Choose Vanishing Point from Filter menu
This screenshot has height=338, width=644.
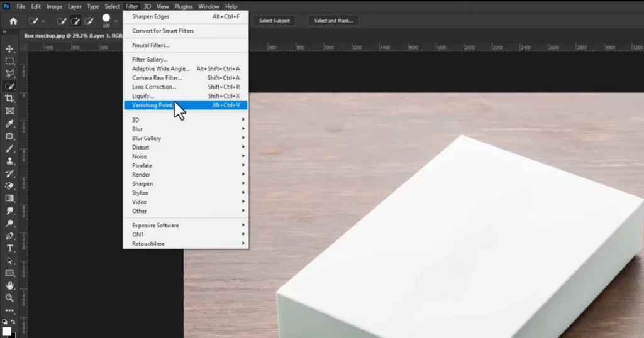click(x=186, y=105)
